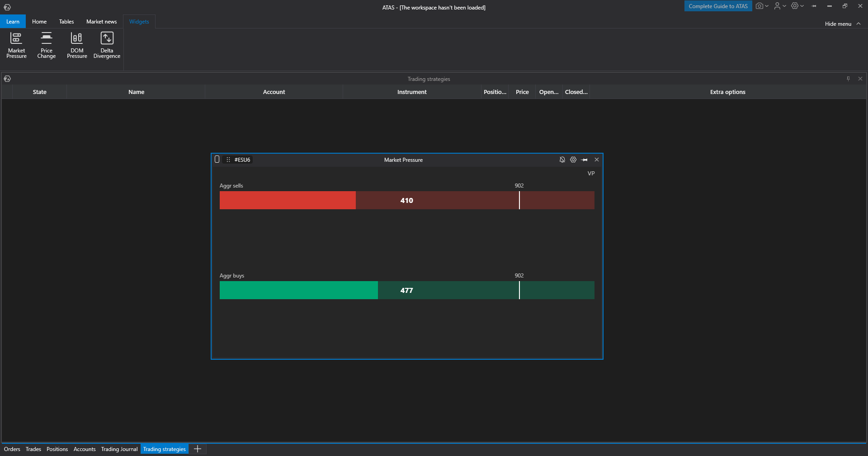Toggle alert bell in Market Pressure widget
The height and width of the screenshot is (456, 868).
pos(562,160)
